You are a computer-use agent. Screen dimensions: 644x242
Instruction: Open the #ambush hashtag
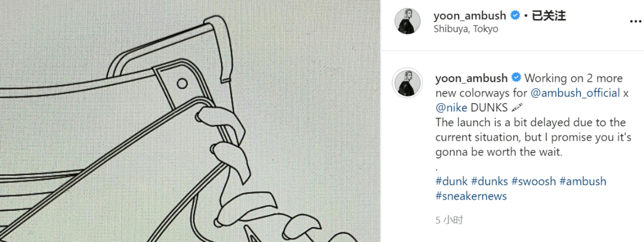tap(583, 181)
